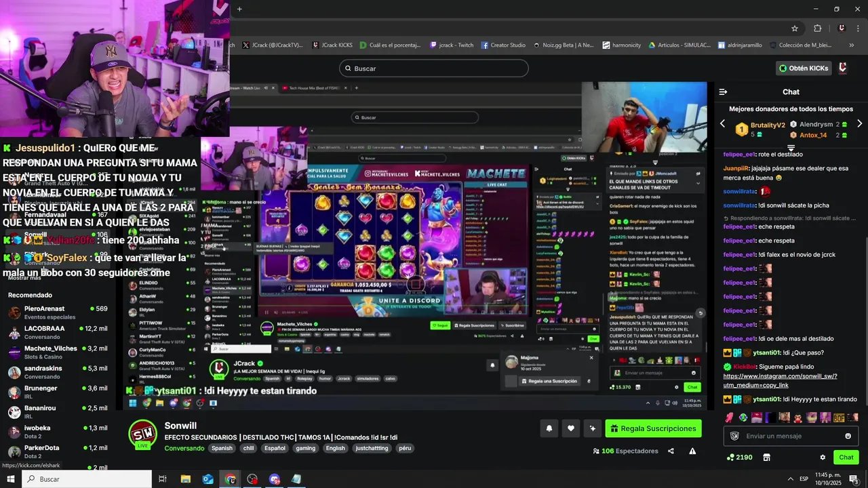Select the justchattting tag
The width and height of the screenshot is (868, 488).
coord(372,448)
